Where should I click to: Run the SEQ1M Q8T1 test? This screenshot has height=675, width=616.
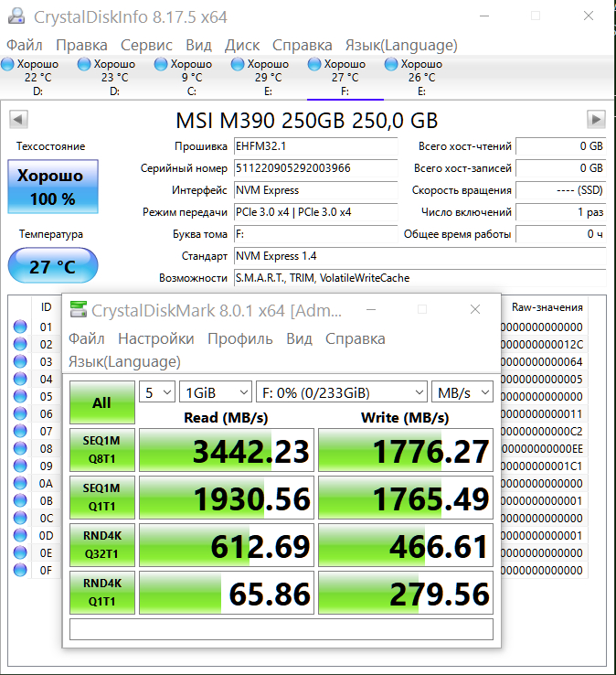click(x=102, y=450)
